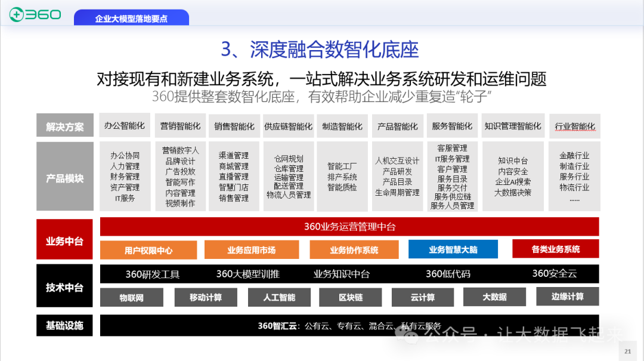This screenshot has height=361, width=644.
Task: Click the gray 大数据 block
Action: (x=494, y=297)
